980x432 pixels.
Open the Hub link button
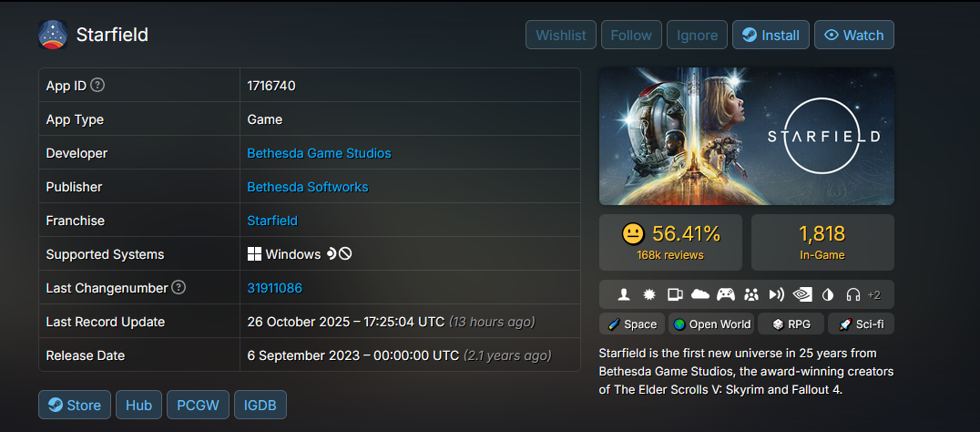[x=138, y=406]
